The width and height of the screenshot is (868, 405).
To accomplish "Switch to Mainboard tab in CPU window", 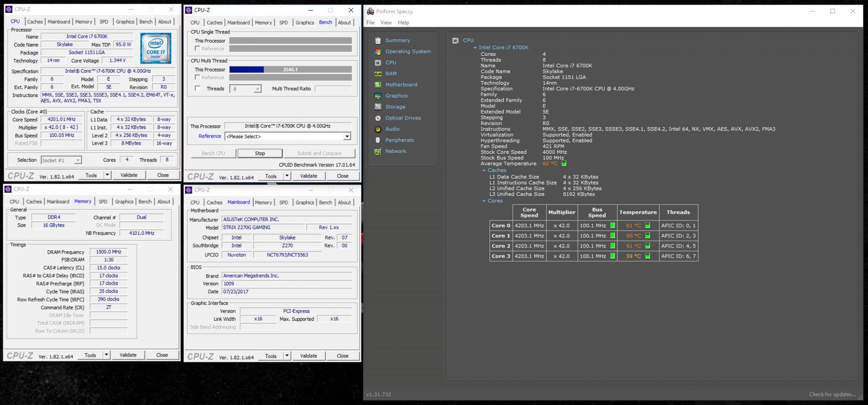I will (x=59, y=22).
